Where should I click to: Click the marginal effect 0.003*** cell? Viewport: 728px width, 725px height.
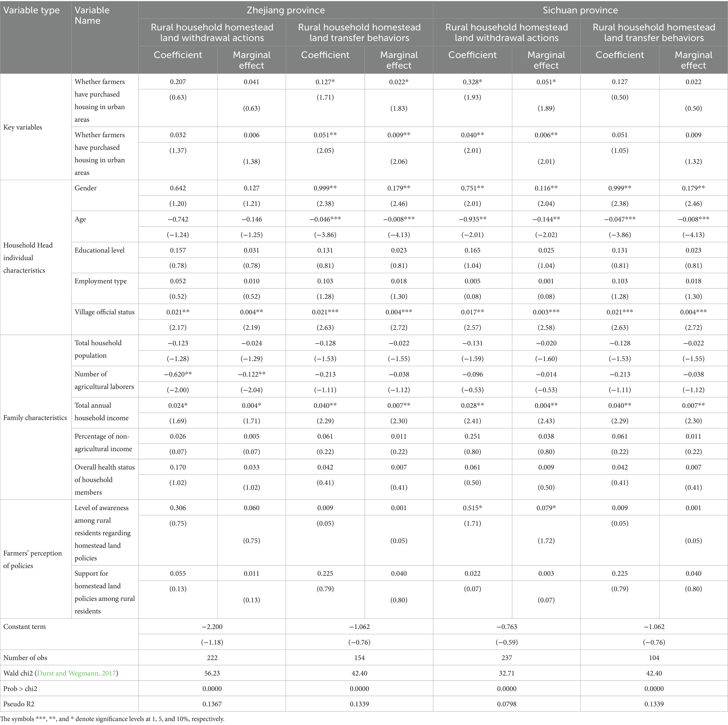546,312
